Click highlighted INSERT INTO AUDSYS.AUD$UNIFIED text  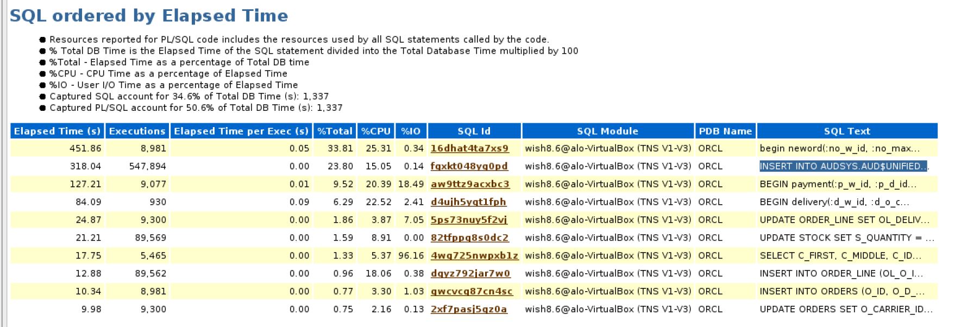(x=843, y=166)
